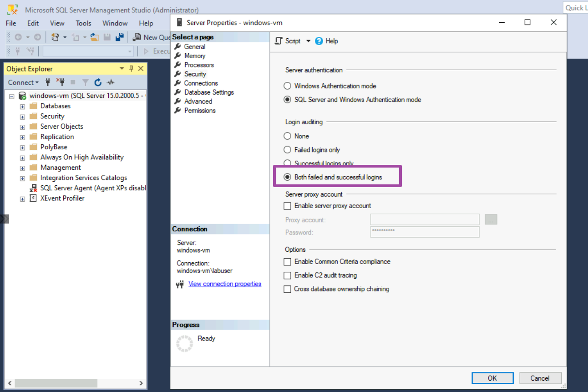The width and height of the screenshot is (588, 392).
Task: Open Object Explorer window position dropdown
Action: pyautogui.click(x=122, y=69)
